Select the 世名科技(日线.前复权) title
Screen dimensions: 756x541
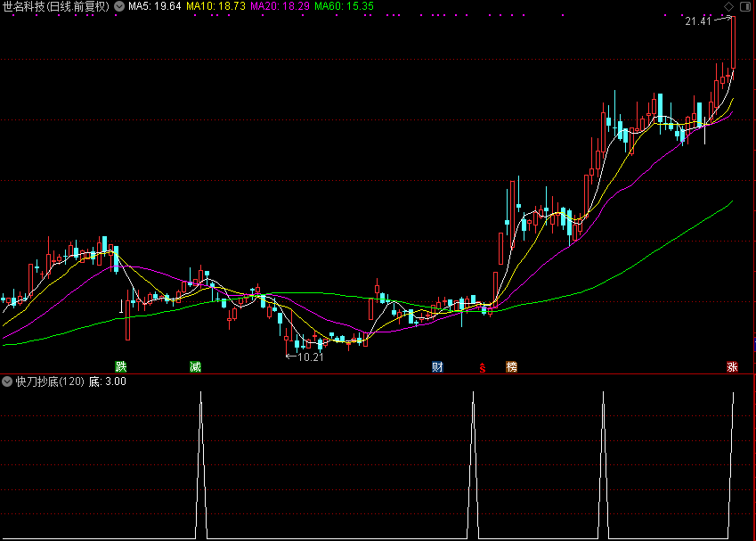pyautogui.click(x=56, y=6)
